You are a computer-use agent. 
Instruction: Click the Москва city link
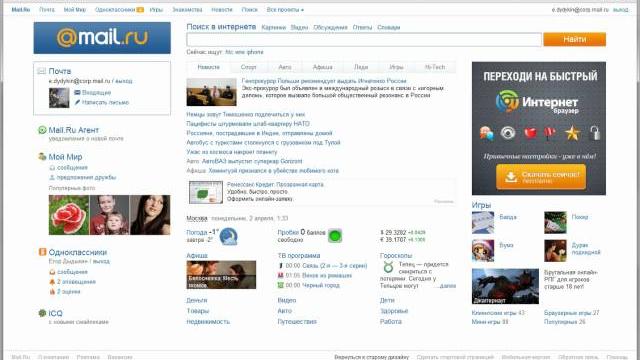[197, 218]
